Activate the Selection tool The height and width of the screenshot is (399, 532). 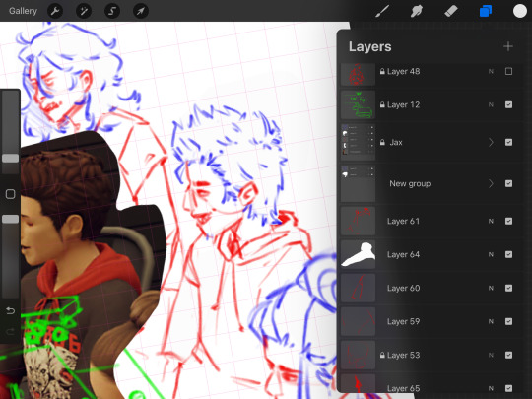112,11
